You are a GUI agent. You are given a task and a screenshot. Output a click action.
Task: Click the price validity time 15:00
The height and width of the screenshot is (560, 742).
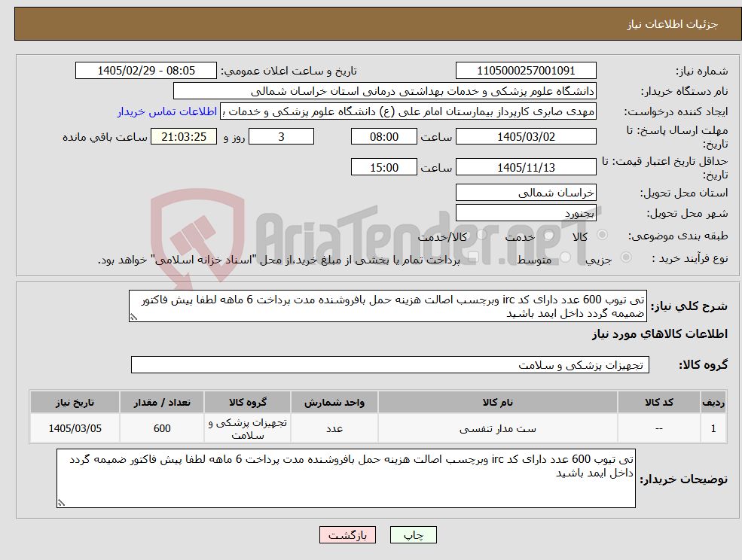point(383,167)
